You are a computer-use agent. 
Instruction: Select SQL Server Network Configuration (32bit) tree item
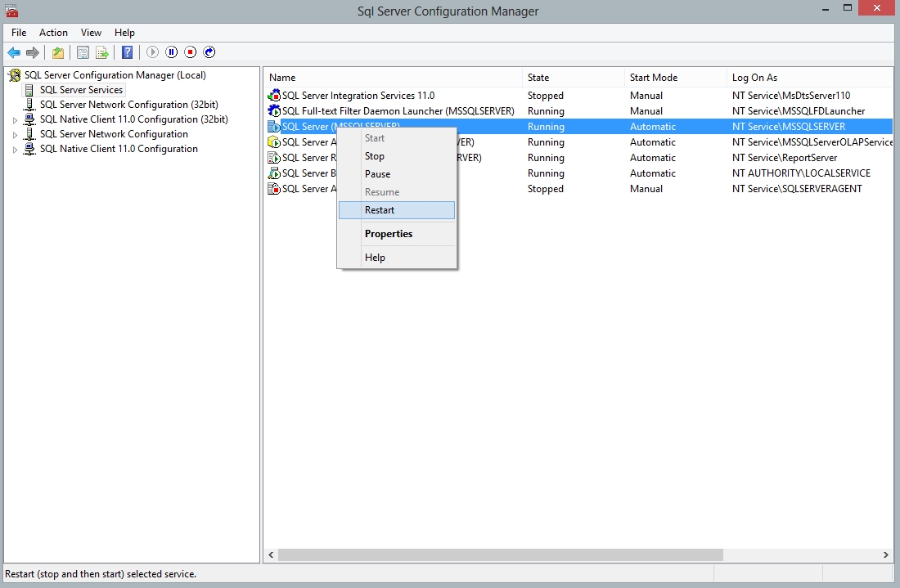[x=114, y=105]
